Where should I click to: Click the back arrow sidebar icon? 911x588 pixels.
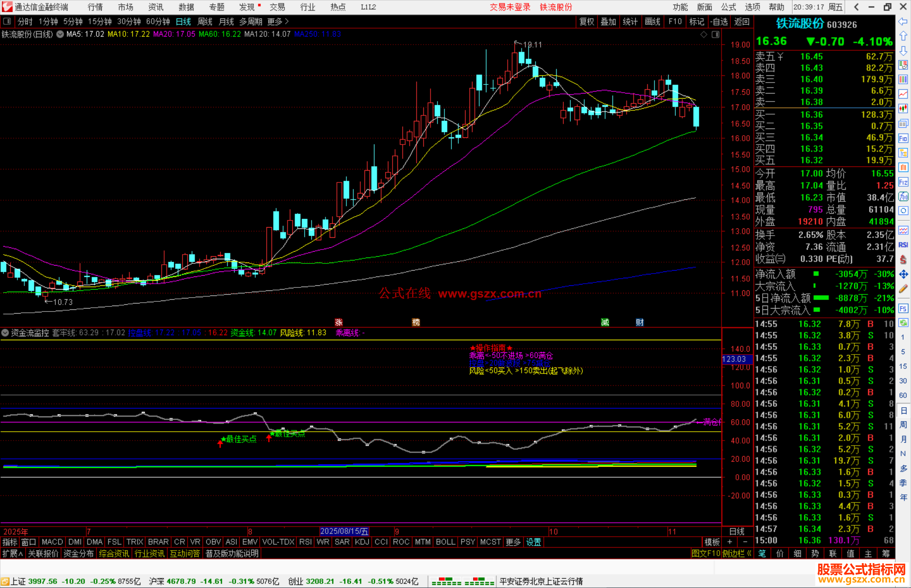coord(903,21)
